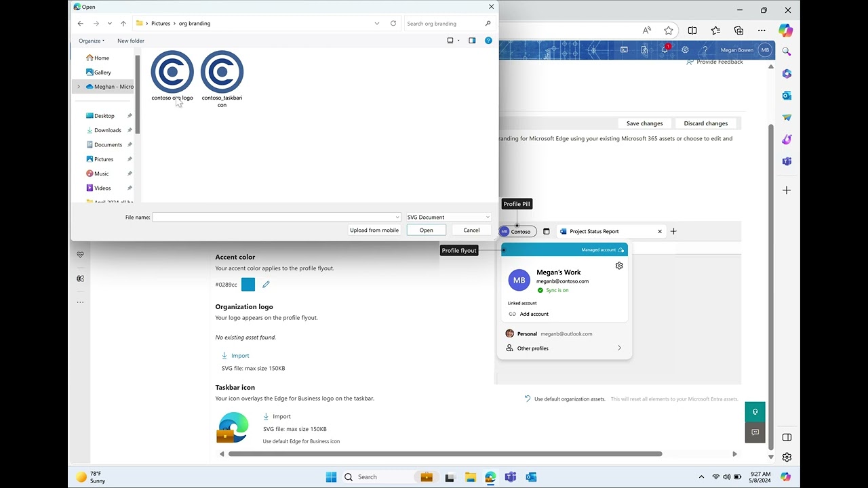Viewport: 868px width, 488px height.
Task: Open Edge split screen icon
Action: coord(692,30)
